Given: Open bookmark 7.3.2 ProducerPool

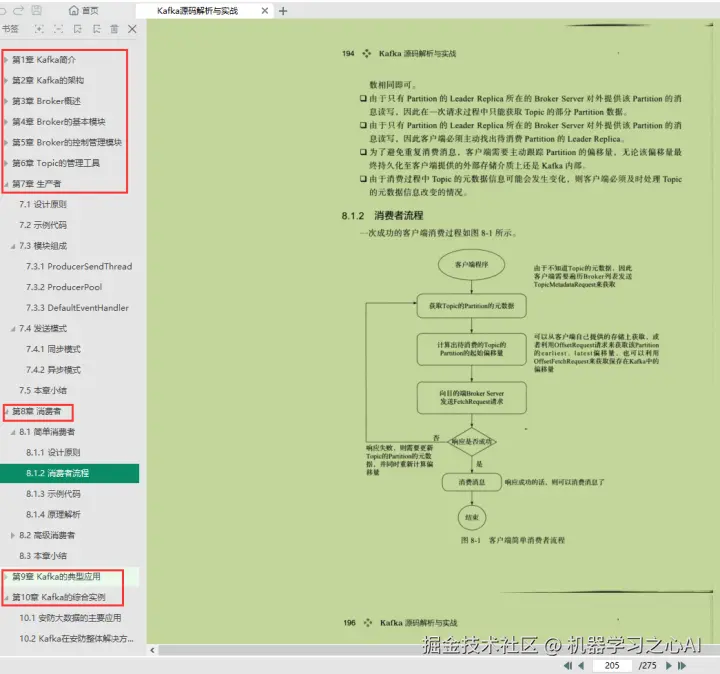Looking at the screenshot, I should [x=64, y=287].
